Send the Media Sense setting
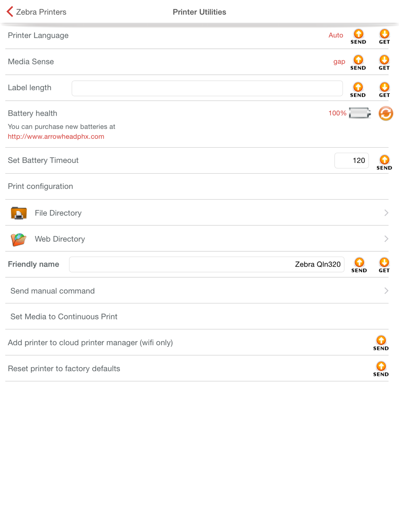The image size is (399, 532). 358,63
